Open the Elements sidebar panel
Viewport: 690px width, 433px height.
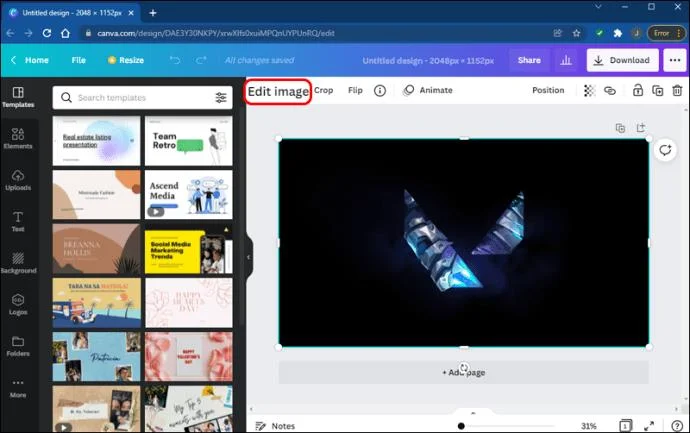18,138
